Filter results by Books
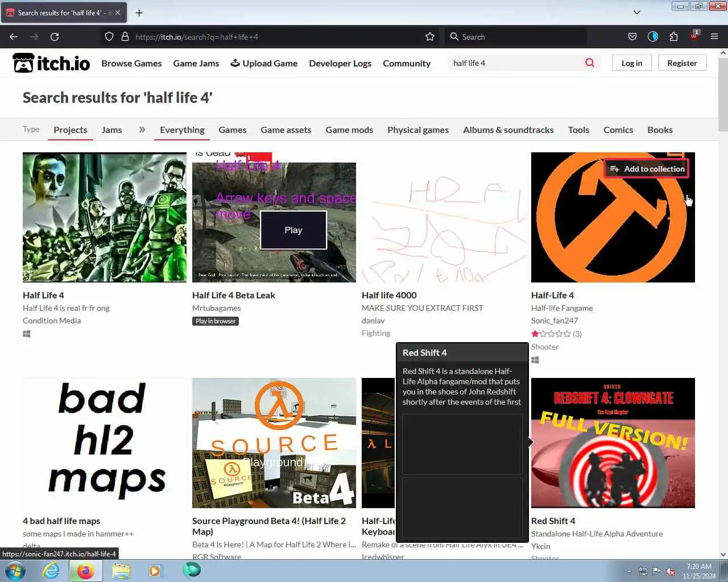This screenshot has height=582, width=728. pyautogui.click(x=660, y=130)
